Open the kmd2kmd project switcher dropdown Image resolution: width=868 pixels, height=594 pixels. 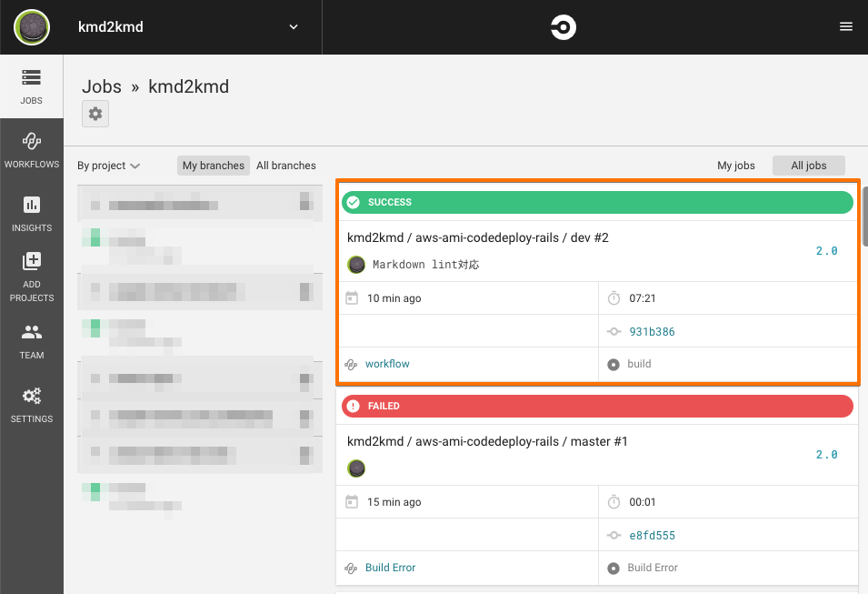[293, 27]
